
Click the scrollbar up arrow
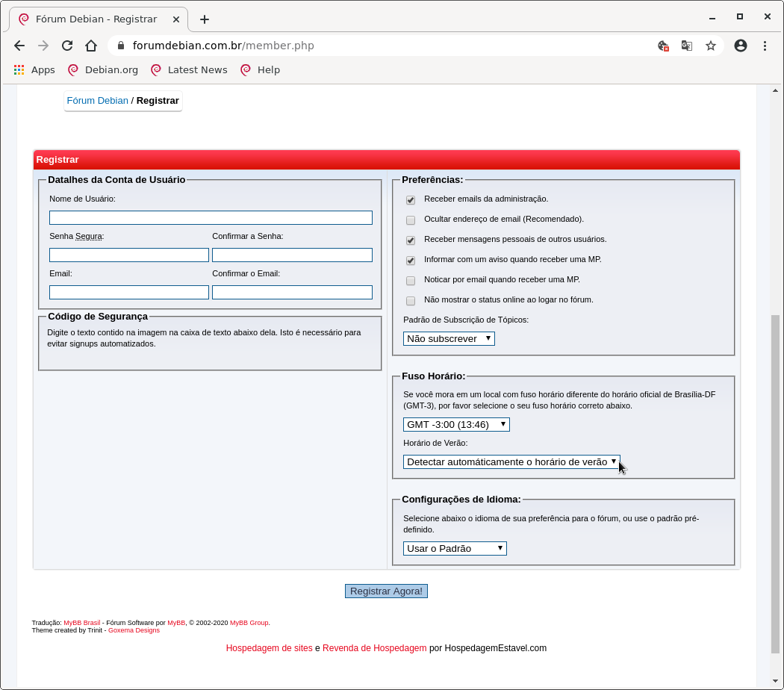(x=775, y=91)
